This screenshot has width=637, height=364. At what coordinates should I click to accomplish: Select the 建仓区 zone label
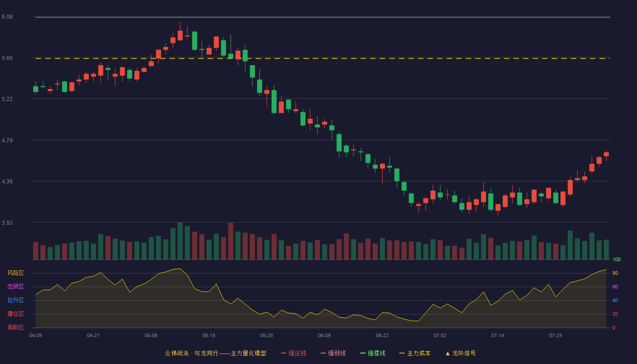pyautogui.click(x=16, y=314)
